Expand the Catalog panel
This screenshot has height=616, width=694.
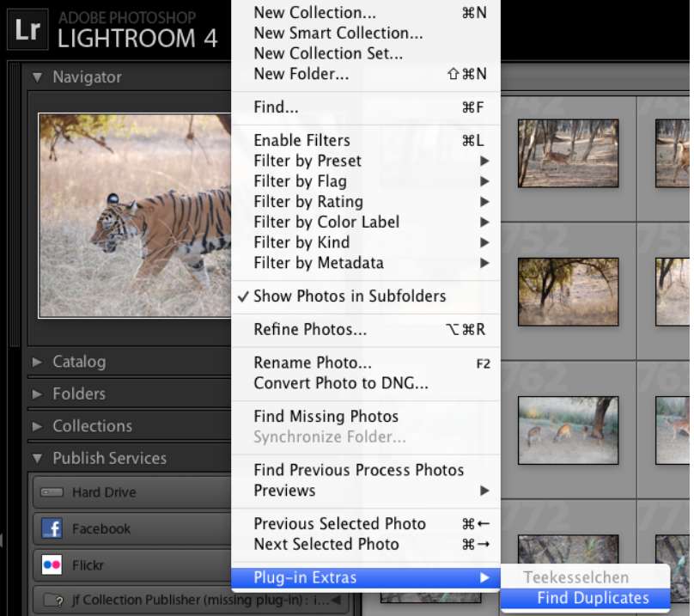tap(37, 362)
